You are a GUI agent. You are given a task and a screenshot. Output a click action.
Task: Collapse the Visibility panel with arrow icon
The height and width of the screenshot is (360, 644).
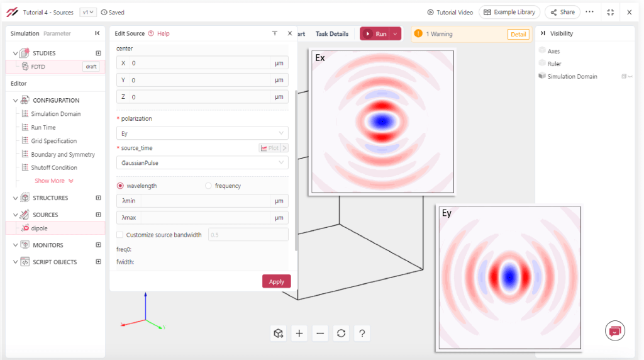point(543,33)
